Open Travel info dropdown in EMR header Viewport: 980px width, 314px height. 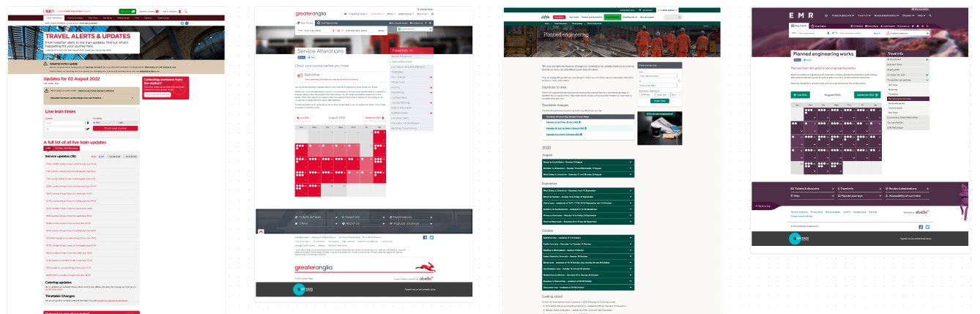[x=864, y=15]
